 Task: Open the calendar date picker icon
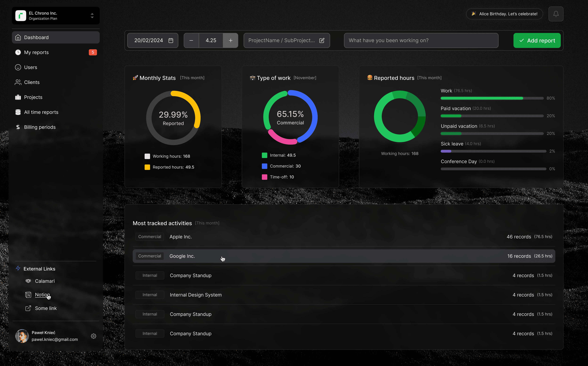171,40
